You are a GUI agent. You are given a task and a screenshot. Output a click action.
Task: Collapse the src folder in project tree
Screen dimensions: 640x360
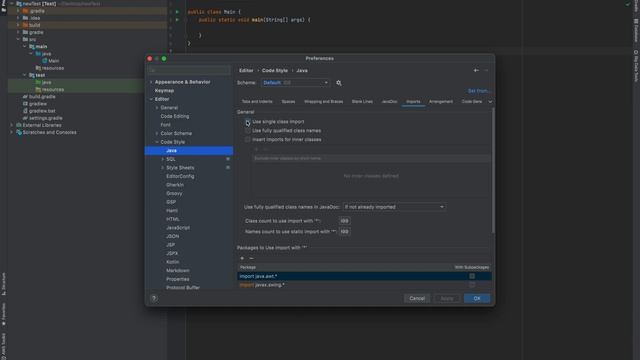18,39
